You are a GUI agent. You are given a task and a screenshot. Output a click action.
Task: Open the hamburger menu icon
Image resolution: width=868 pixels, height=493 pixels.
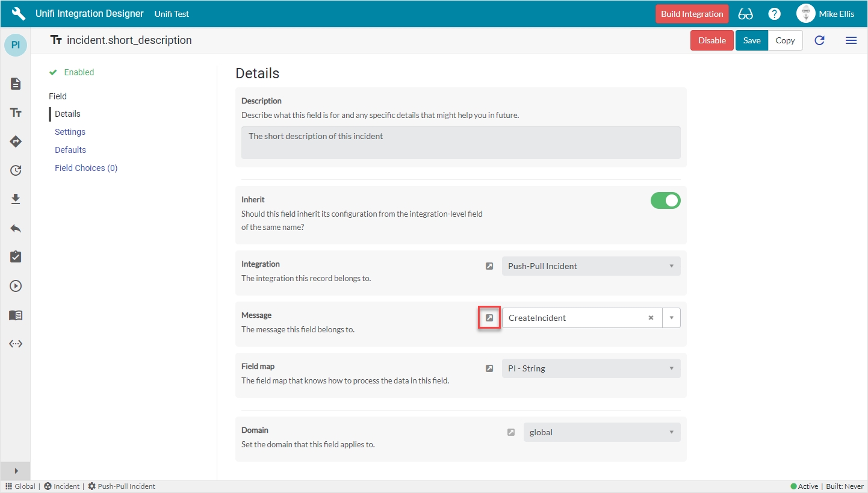[x=851, y=40]
